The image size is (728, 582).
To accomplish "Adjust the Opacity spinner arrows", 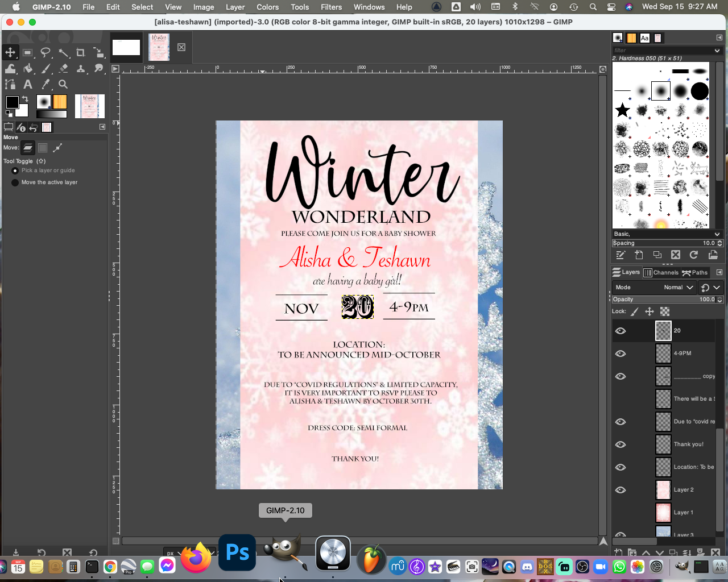I will 719,300.
